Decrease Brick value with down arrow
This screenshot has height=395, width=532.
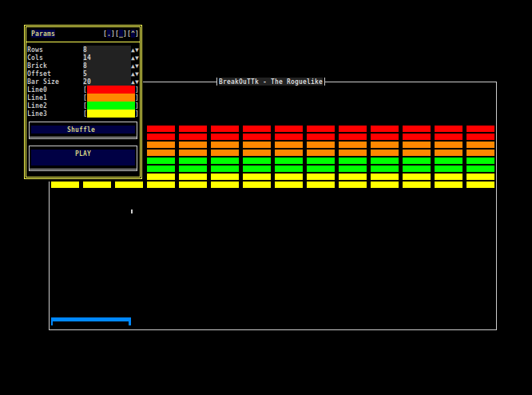click(x=137, y=66)
